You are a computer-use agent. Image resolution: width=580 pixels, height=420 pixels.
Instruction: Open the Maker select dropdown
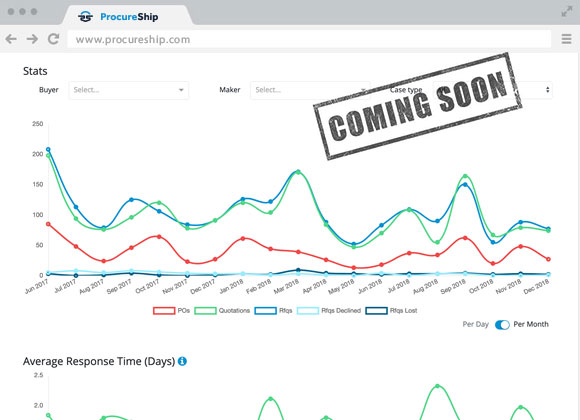(310, 90)
